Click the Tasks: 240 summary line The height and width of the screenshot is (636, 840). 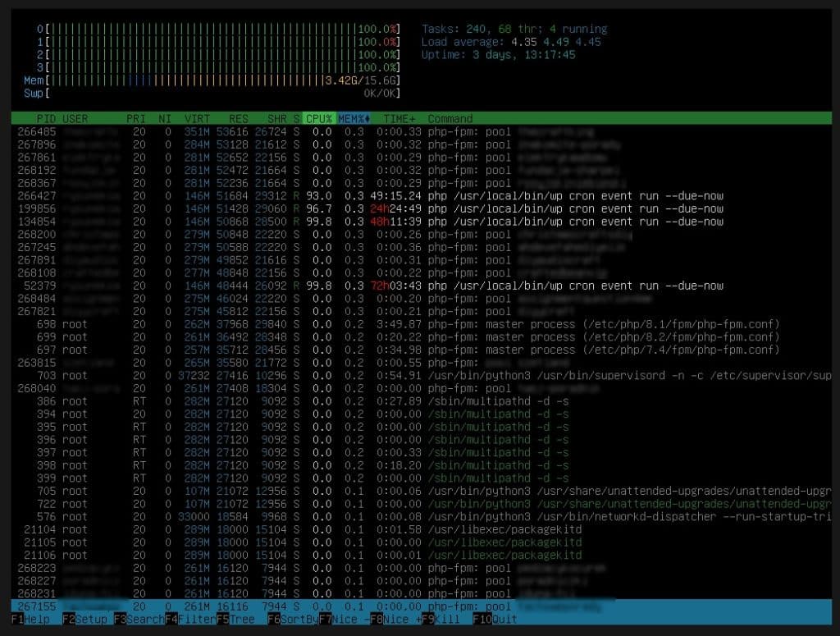click(x=514, y=29)
